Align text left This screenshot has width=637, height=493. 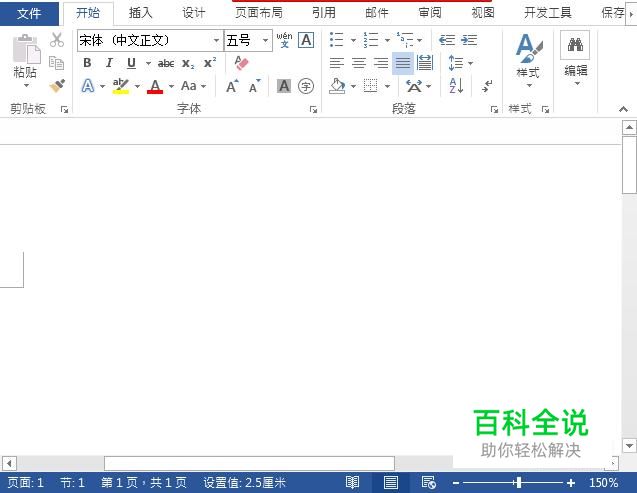point(336,63)
